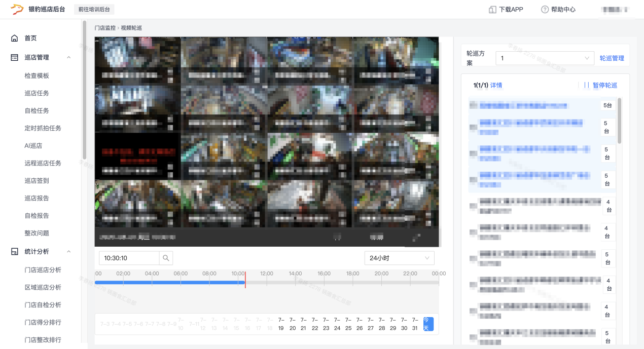This screenshot has width=644, height=349.
Task: Click the time search magnifier icon
Action: 166,258
